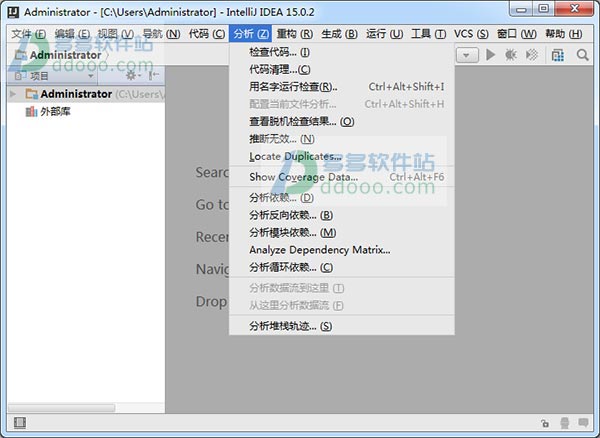The width and height of the screenshot is (600, 438).
Task: Click the project panel settings gear
Action: point(131,75)
